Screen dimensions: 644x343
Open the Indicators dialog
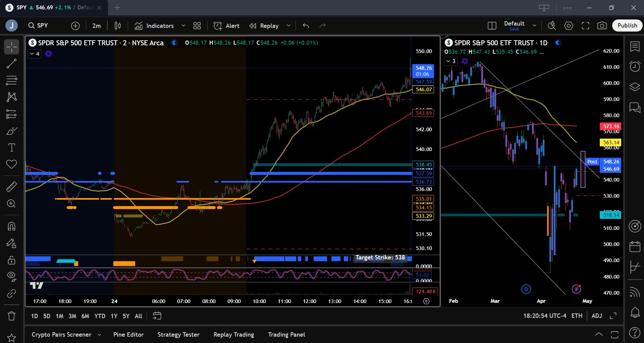tap(154, 26)
